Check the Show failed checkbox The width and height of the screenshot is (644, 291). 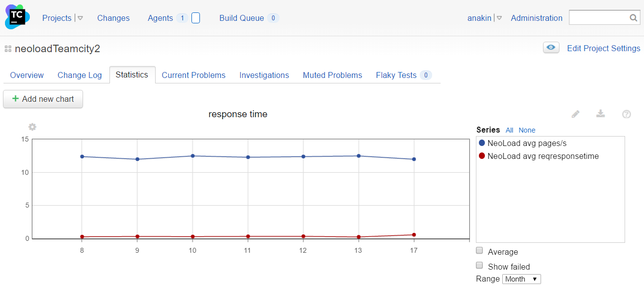(x=479, y=265)
